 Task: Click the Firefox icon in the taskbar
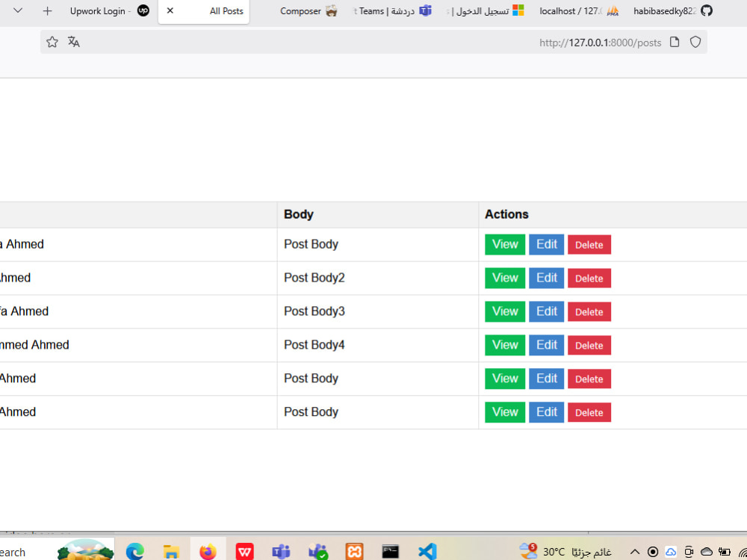208,552
